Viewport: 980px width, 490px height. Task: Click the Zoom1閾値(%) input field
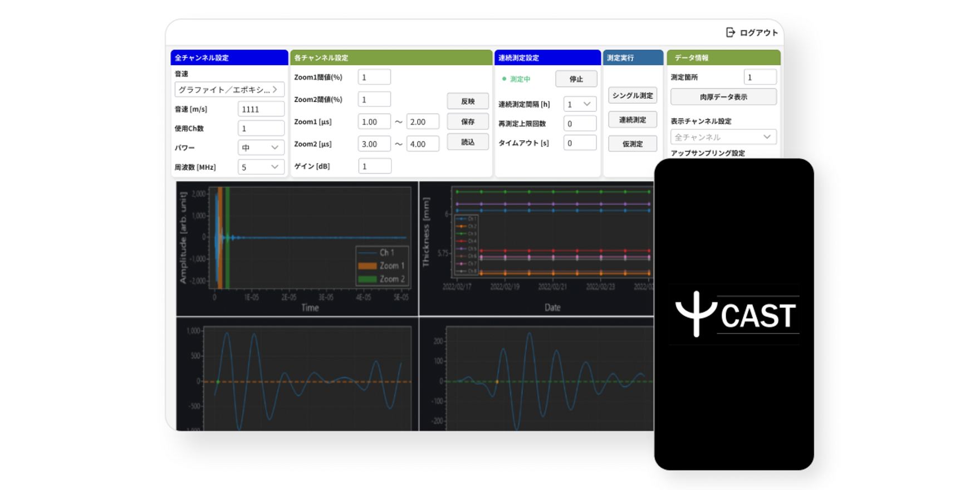pos(374,77)
